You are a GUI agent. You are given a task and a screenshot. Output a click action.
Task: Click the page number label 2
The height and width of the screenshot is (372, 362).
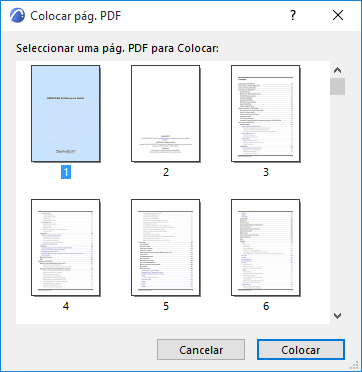click(166, 172)
